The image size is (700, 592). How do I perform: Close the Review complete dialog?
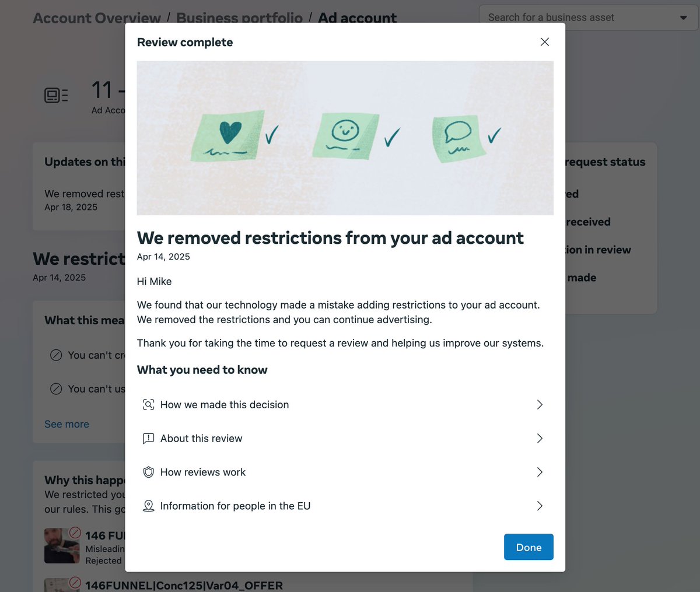[x=544, y=42]
